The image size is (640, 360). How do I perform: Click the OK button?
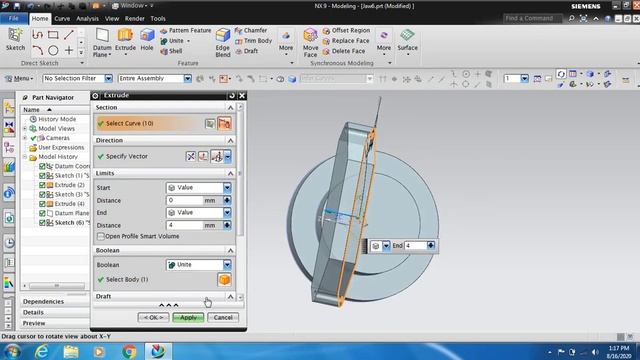(x=153, y=318)
